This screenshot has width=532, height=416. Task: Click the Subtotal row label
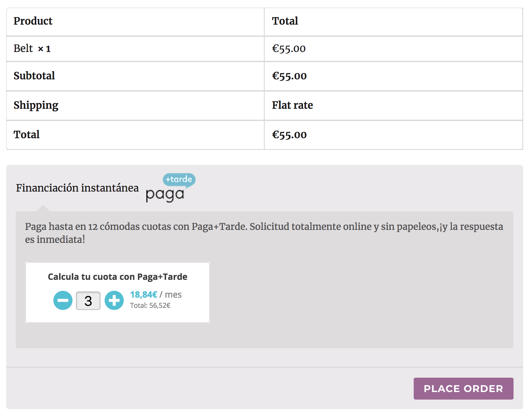(x=34, y=76)
